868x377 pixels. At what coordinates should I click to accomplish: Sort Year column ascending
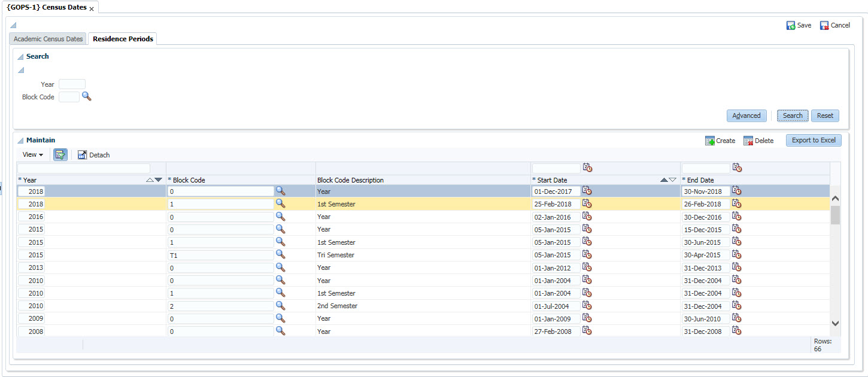(150, 180)
